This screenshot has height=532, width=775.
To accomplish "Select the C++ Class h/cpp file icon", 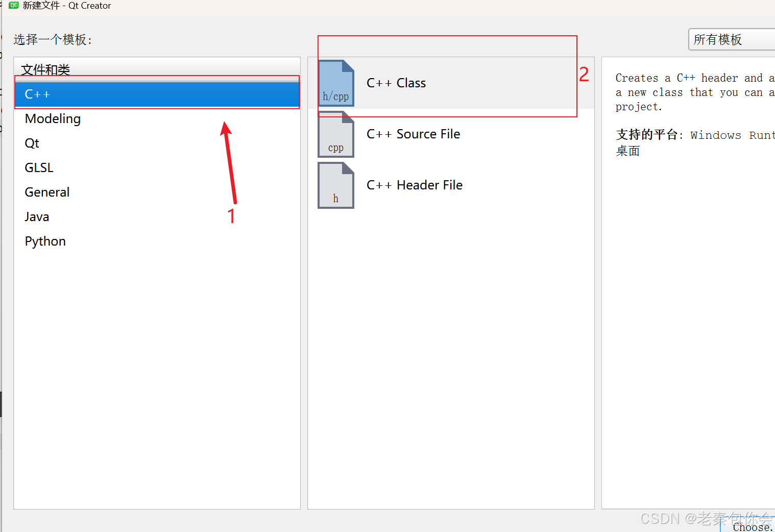I will coord(336,83).
